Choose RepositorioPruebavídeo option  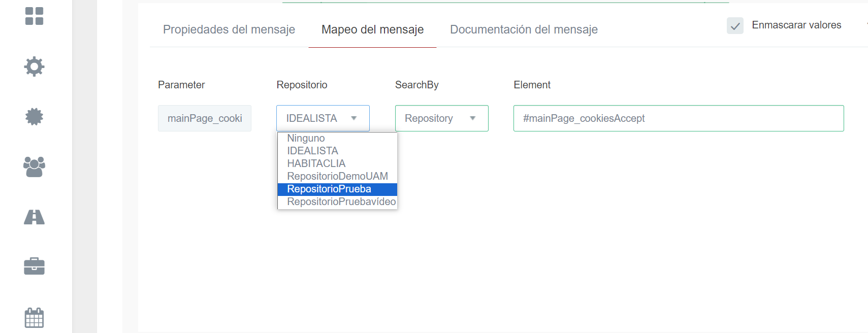click(x=341, y=202)
